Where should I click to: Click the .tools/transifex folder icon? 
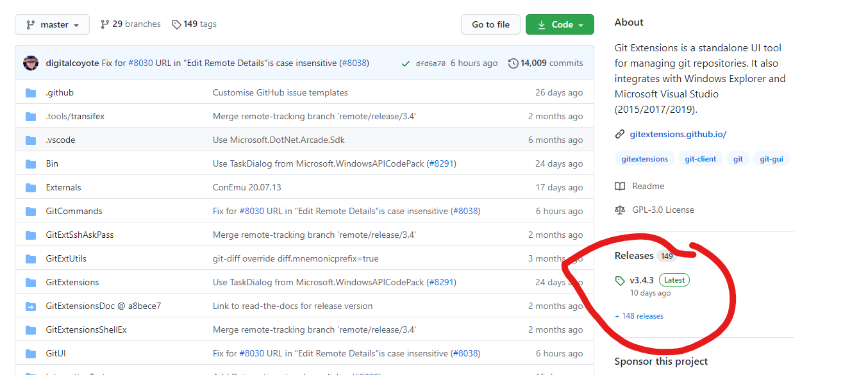coord(31,116)
